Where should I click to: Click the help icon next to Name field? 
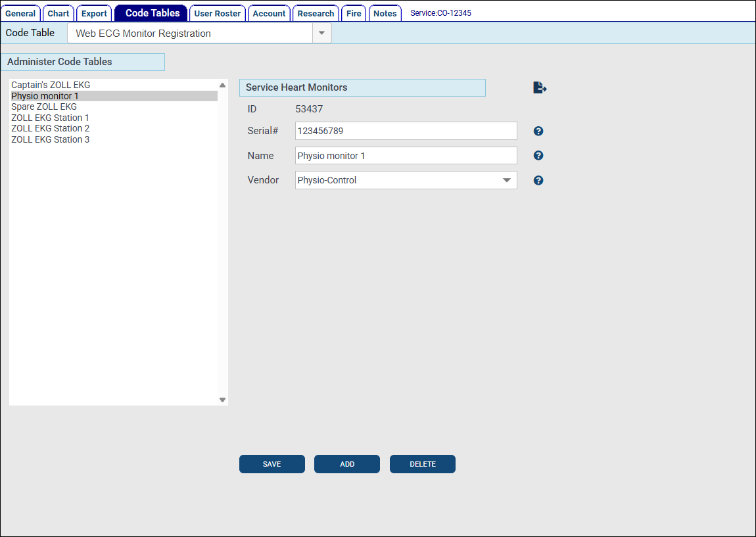click(538, 156)
